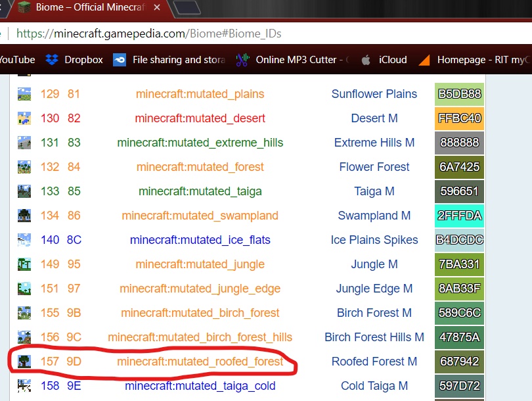Click the Sunflower Plains biome thumbnail icon
Viewport: 532px width, 401px height.
[x=24, y=94]
